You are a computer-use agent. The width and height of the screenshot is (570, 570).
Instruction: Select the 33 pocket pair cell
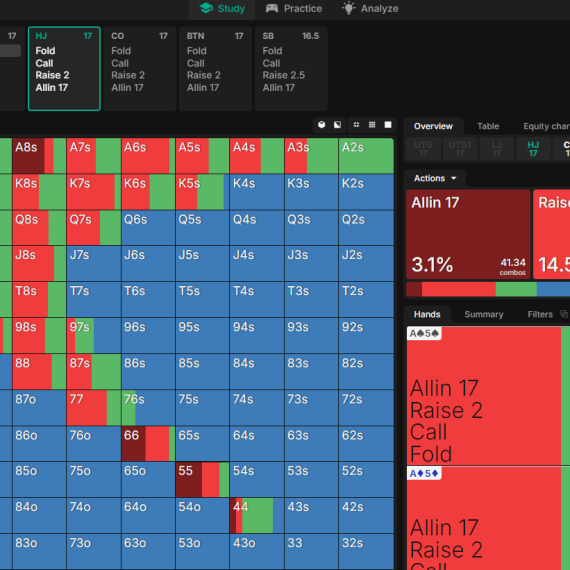tap(312, 552)
